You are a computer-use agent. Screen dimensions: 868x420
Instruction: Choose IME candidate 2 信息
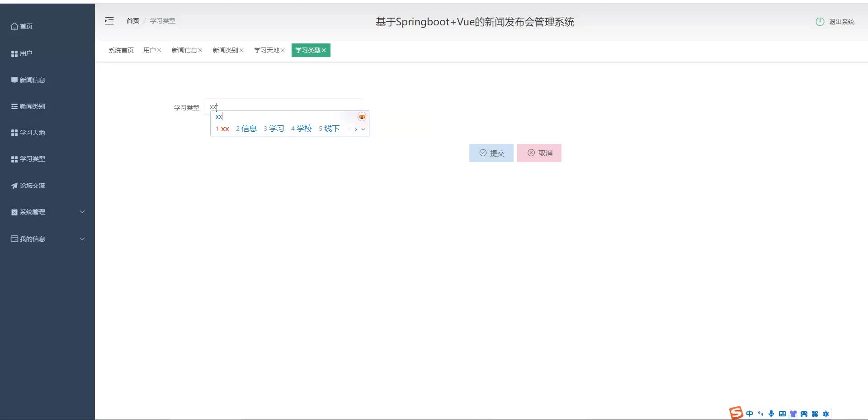pos(246,129)
